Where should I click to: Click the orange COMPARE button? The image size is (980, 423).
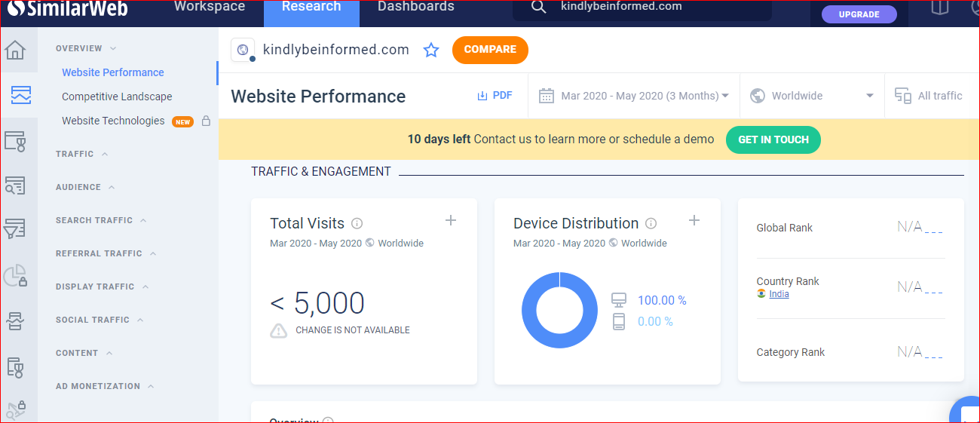click(x=490, y=50)
